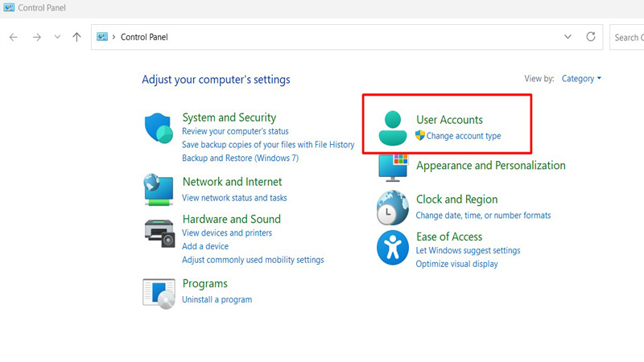Open Hardware and Sound category
The image size is (644, 362).
click(x=232, y=219)
